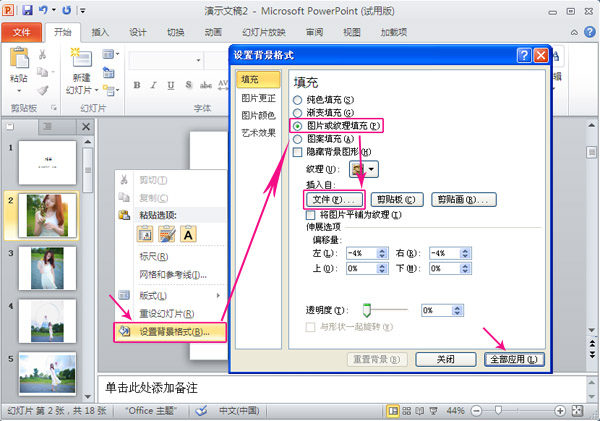Open the 文件 File tab
600x421 pixels.
[21, 32]
